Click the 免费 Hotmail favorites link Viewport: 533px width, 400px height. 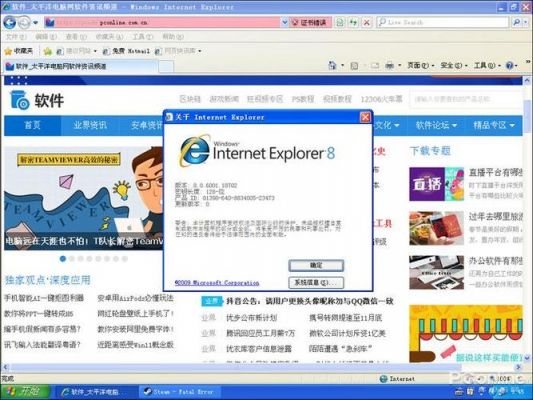click(x=126, y=51)
